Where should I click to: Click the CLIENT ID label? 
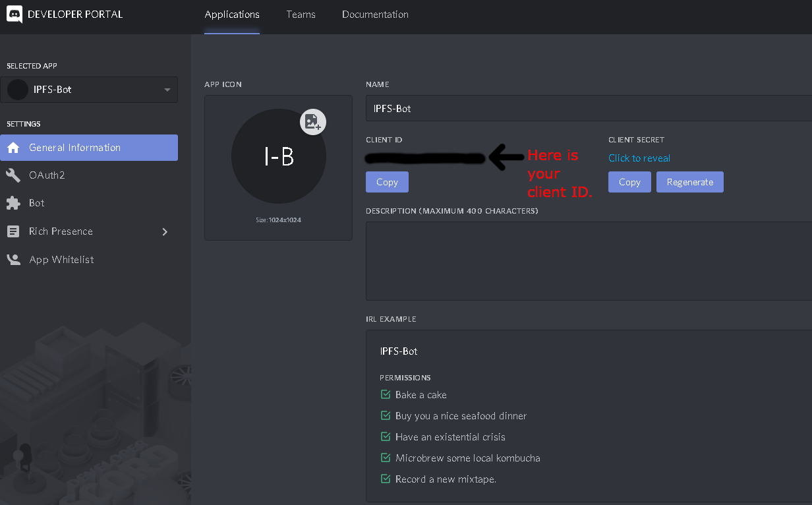click(x=384, y=140)
